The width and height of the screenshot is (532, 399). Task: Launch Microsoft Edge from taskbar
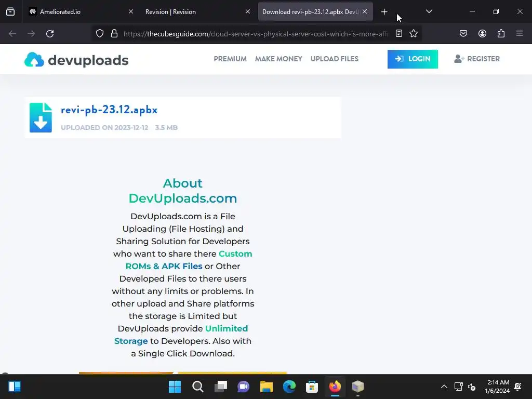[x=289, y=387]
